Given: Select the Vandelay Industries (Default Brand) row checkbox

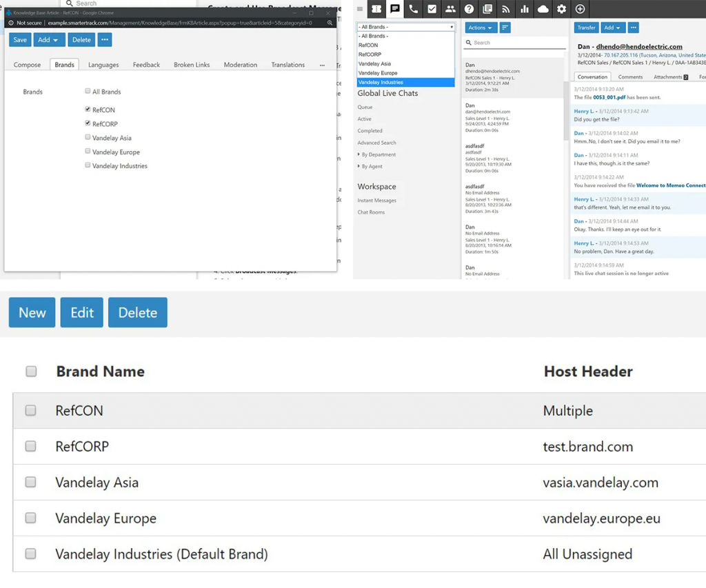Looking at the screenshot, I should tap(30, 554).
